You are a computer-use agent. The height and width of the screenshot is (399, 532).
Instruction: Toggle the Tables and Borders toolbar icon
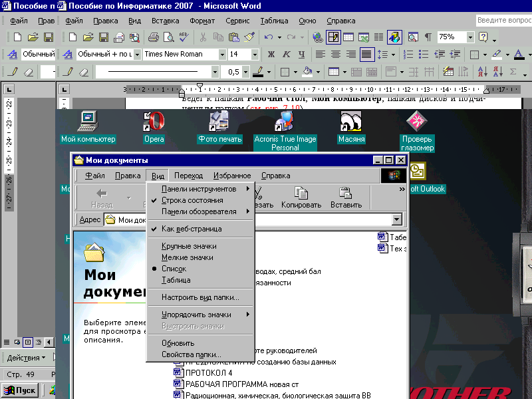coord(333,37)
